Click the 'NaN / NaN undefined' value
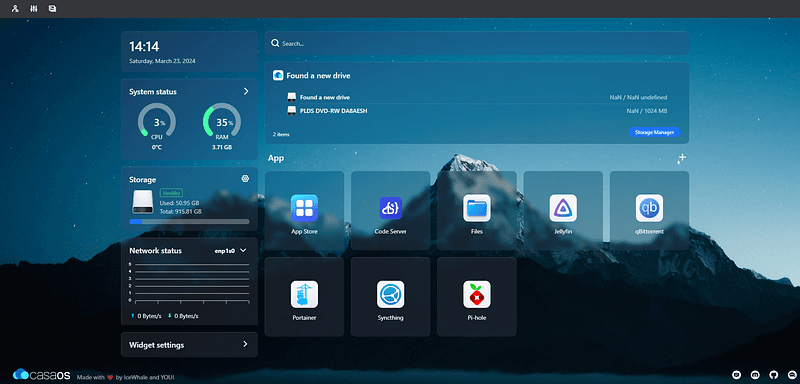The width and height of the screenshot is (800, 384). coord(638,97)
